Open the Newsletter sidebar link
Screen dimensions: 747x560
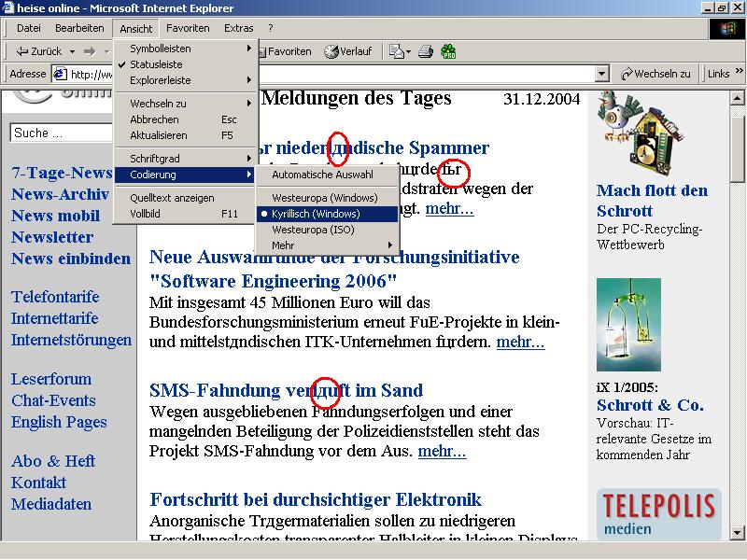[x=52, y=237]
